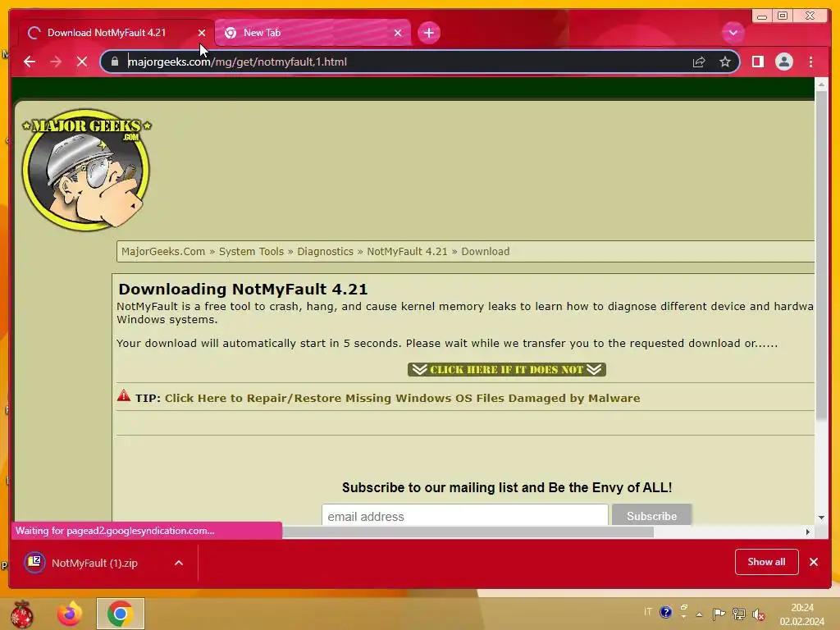Open the Chrome three-dot menu
Viewport: 840px width, 630px height.
click(810, 62)
